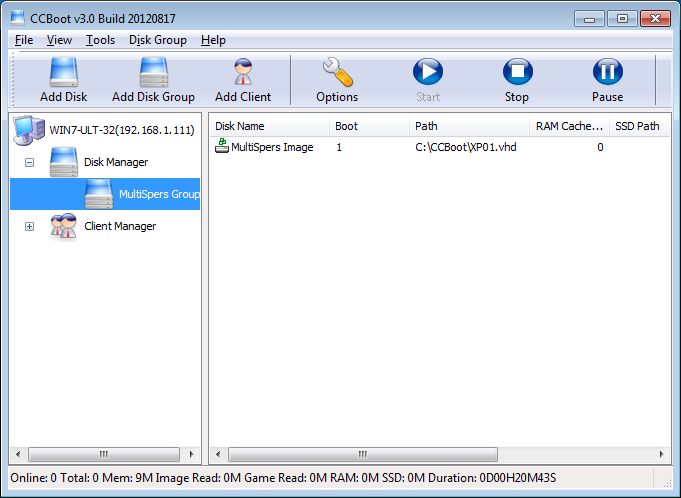The width and height of the screenshot is (681, 498).
Task: Open the Tools menu
Action: click(x=100, y=40)
